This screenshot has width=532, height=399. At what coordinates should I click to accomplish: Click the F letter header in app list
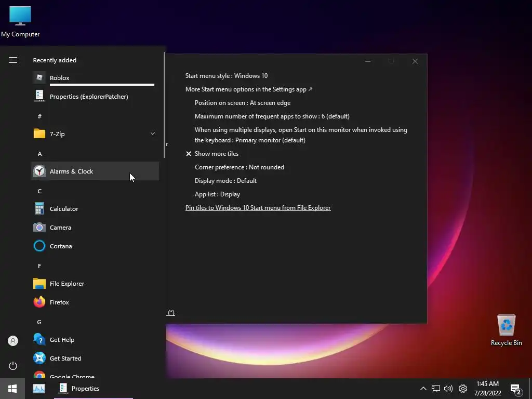tap(39, 266)
